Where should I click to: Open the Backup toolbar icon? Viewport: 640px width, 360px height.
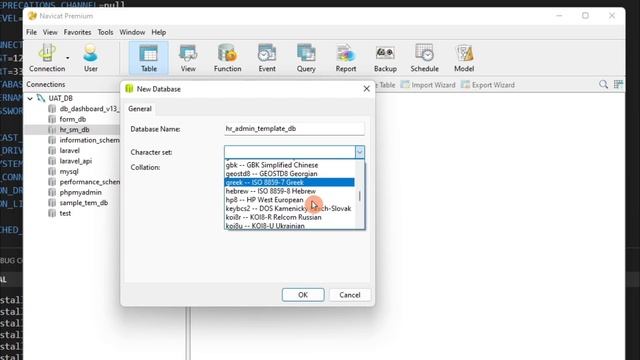(x=385, y=58)
